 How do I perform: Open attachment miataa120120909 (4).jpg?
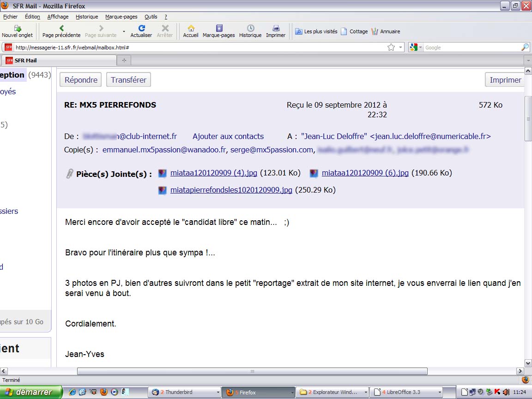click(214, 173)
